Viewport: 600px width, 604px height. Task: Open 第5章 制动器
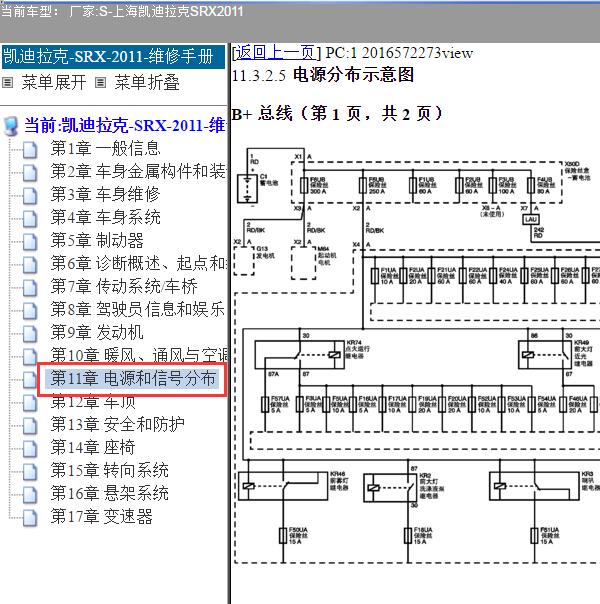point(97,240)
